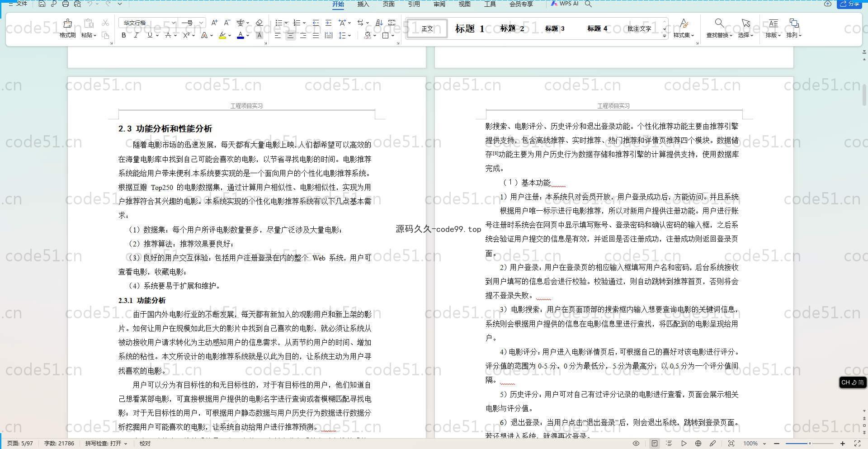Click the Distributed alignment icon
868x449 pixels.
[329, 35]
